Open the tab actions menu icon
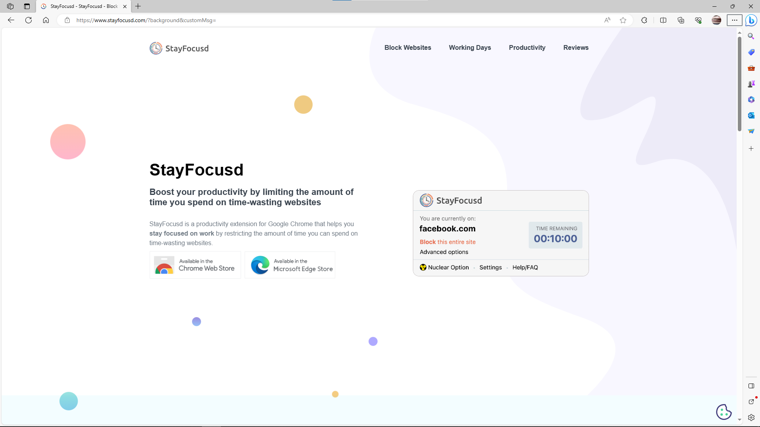This screenshot has width=760, height=427. tap(27, 6)
